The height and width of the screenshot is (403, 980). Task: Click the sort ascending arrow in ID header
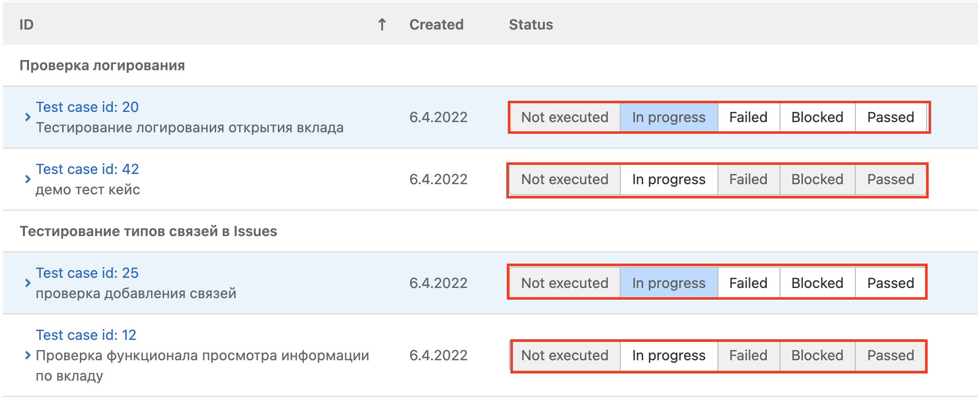click(382, 24)
